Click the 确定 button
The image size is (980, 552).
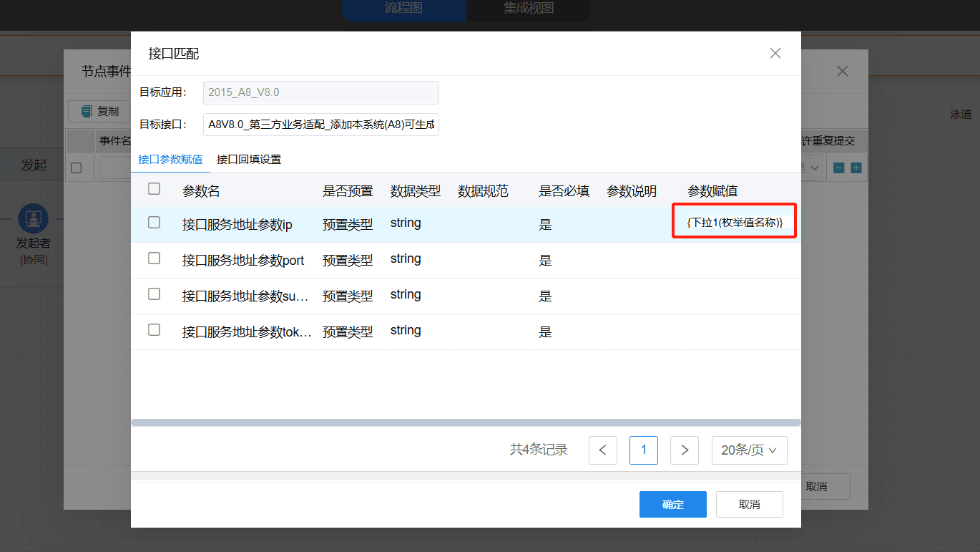pyautogui.click(x=673, y=504)
